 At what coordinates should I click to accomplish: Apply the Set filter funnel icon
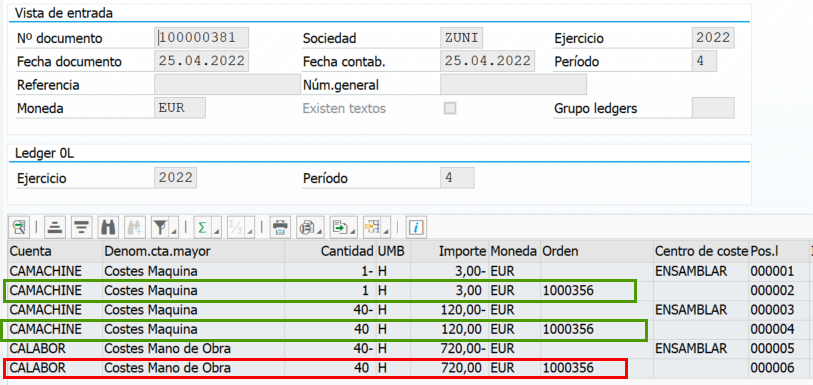pyautogui.click(x=161, y=227)
